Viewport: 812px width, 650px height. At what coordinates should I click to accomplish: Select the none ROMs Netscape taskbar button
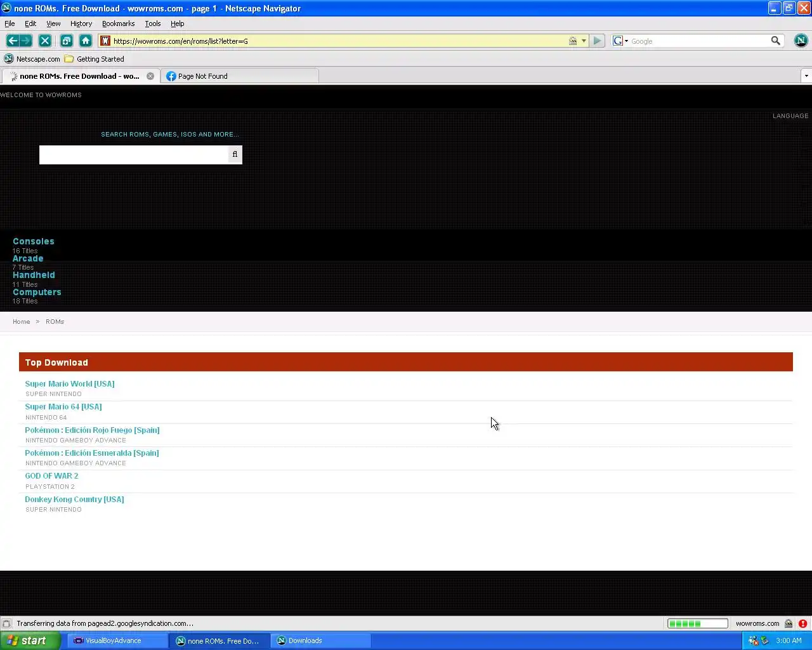click(219, 640)
